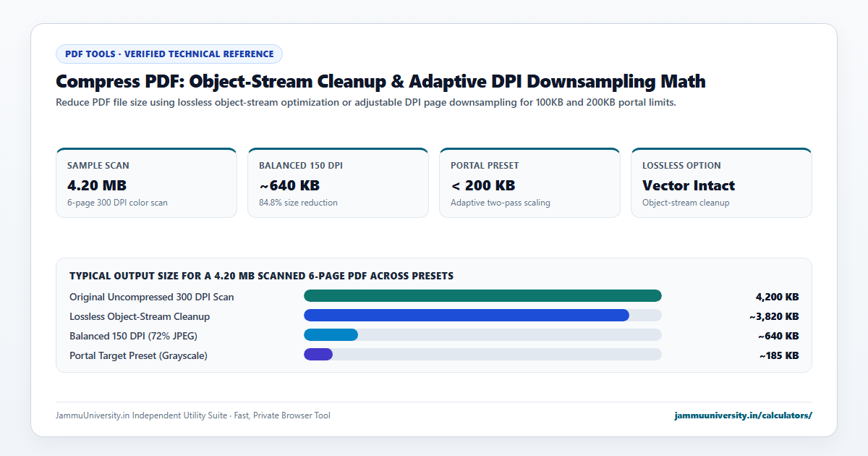Click the Balanced 150 DPI light-blue bar
Screen dimensions: 868x456
[331, 335]
